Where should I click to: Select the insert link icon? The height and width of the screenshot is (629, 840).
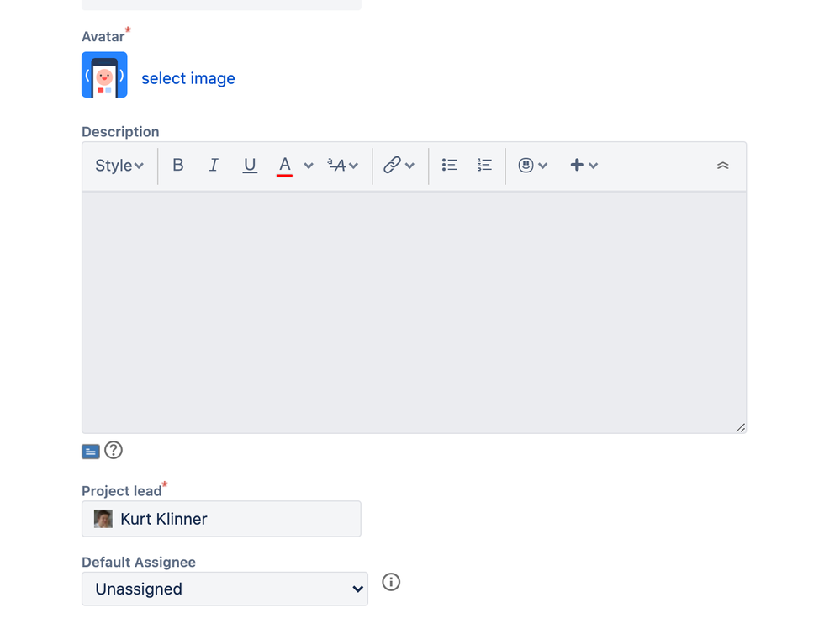[x=394, y=165]
